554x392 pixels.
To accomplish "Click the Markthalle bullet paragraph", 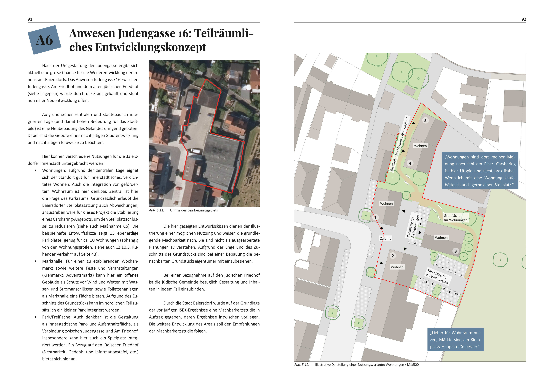I will (x=90, y=286).
